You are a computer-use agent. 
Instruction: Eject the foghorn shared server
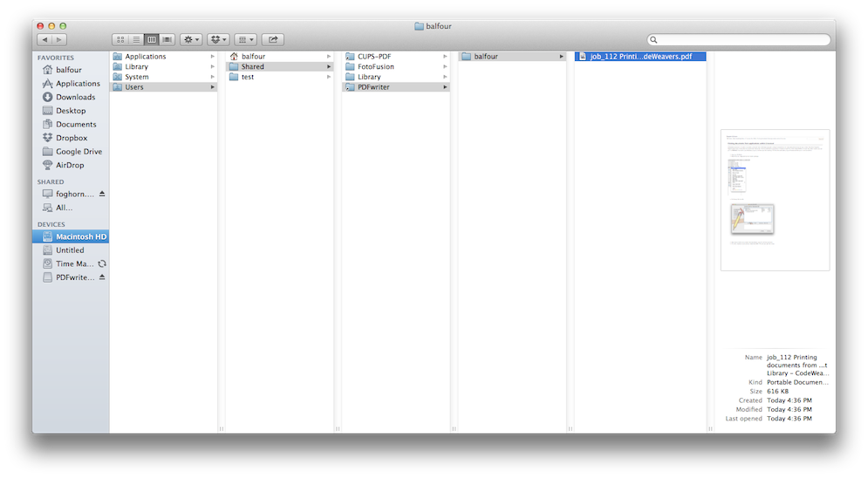coord(102,194)
